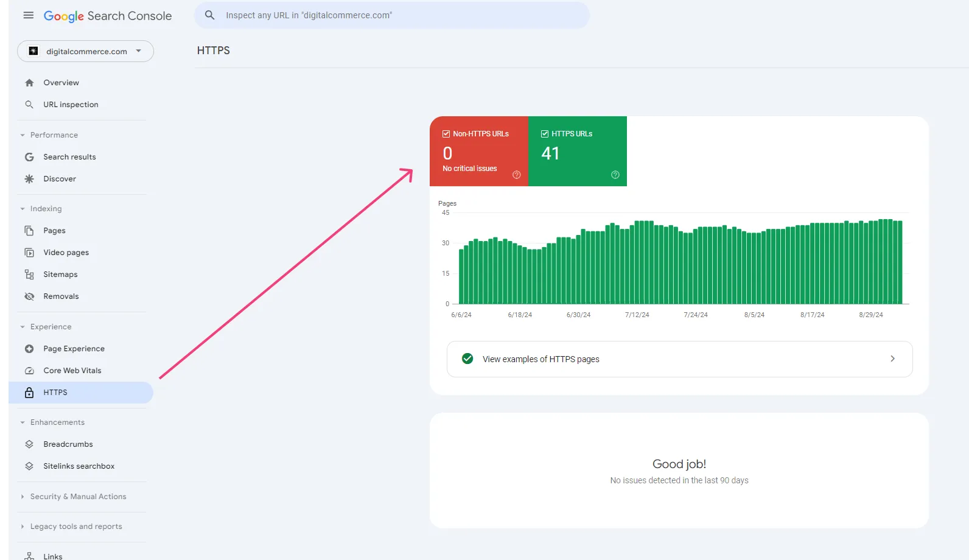Expand Security & Manual Actions section
Viewport: 969px width, 560px height.
[x=23, y=497]
